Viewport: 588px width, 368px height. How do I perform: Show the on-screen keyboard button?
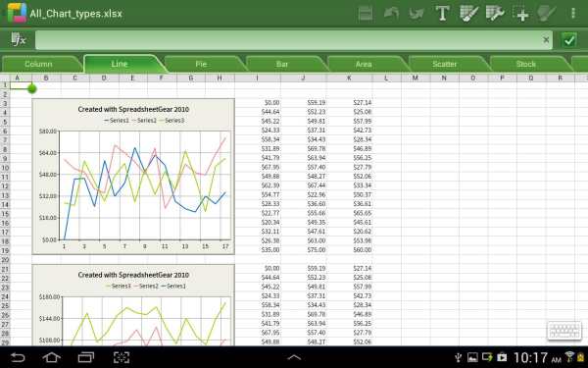pos(564,332)
